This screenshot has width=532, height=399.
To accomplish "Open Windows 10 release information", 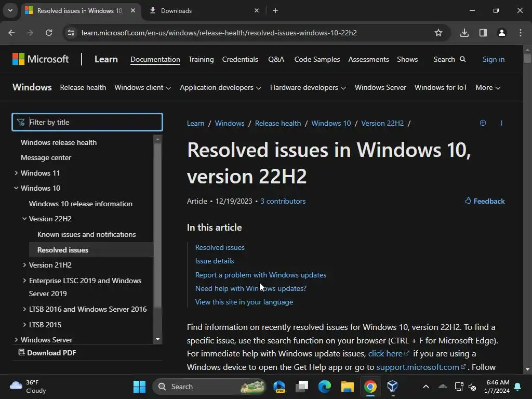I will click(81, 204).
